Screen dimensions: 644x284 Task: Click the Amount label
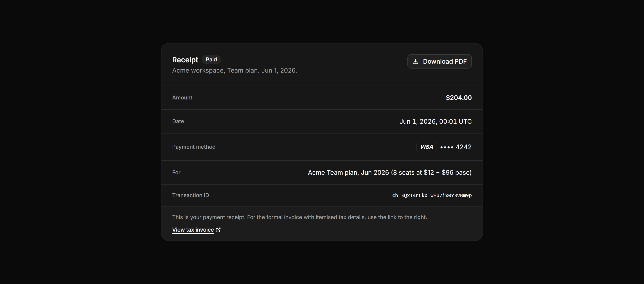point(182,98)
